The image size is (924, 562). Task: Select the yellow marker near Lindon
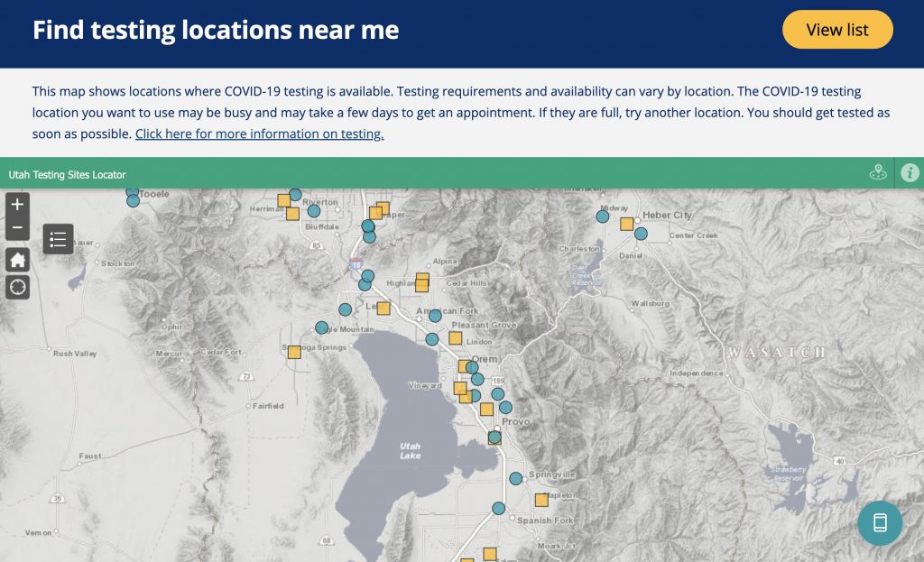[455, 338]
